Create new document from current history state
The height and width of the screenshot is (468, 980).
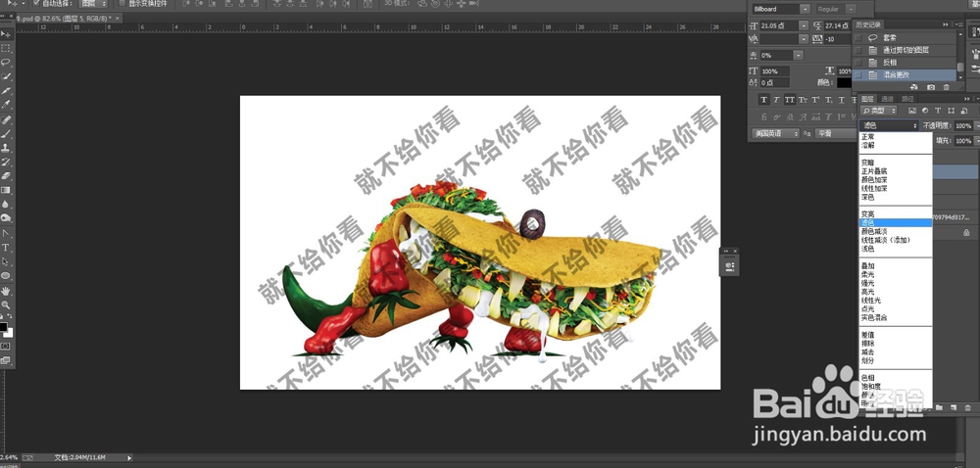914,87
